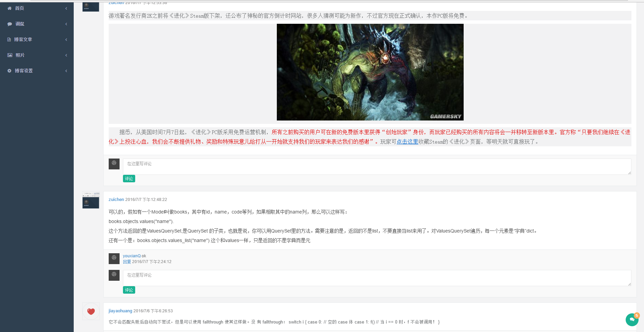The height and width of the screenshot is (332, 644).
Task: Submit 评论 under the books.objects post
Action: 129,290
